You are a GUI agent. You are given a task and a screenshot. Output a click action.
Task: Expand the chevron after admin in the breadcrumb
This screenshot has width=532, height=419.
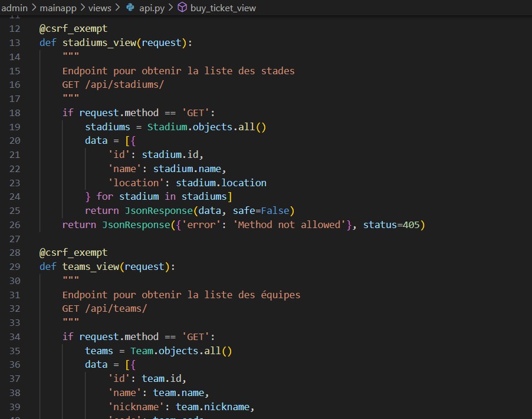[x=34, y=8]
